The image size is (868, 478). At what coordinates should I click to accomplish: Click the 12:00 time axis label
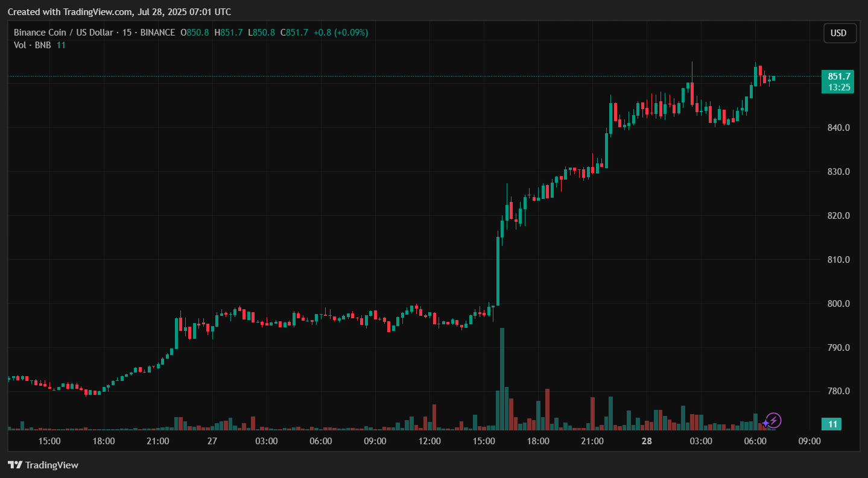[x=429, y=441]
